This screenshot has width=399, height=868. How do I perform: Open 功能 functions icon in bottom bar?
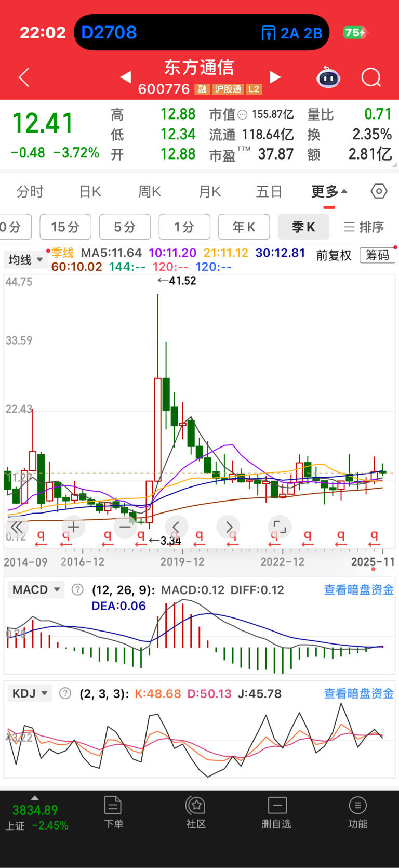357,812
